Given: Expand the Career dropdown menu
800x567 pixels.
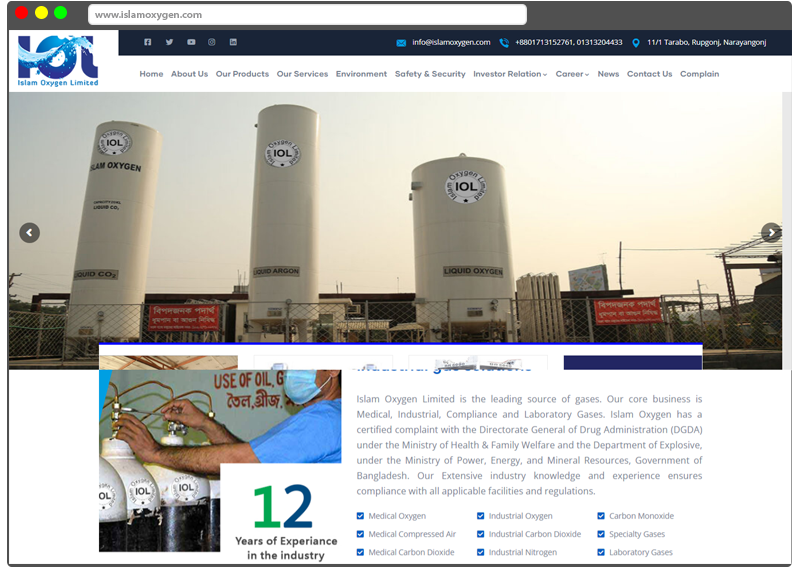Looking at the screenshot, I should coord(572,74).
